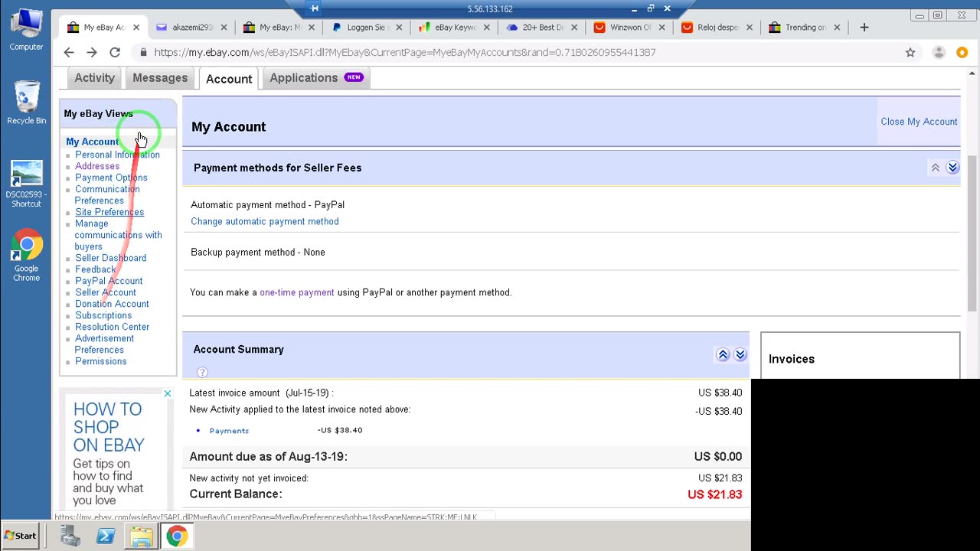Viewport: 980px width, 551px height.
Task: Open Site Preferences in sidebar
Action: tap(109, 212)
